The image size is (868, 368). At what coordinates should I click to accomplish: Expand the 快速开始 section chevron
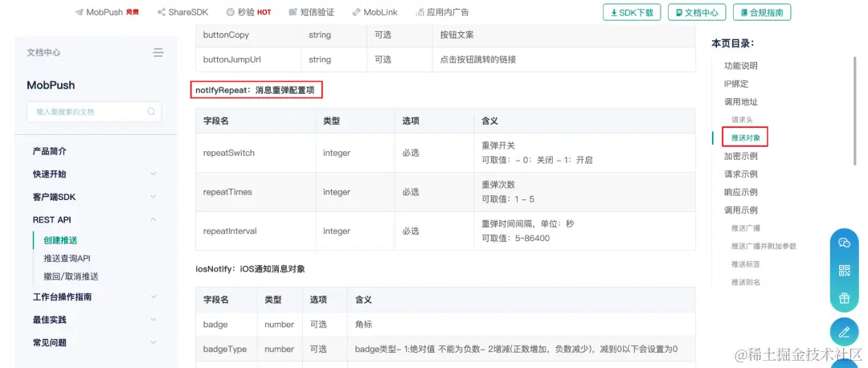[154, 174]
